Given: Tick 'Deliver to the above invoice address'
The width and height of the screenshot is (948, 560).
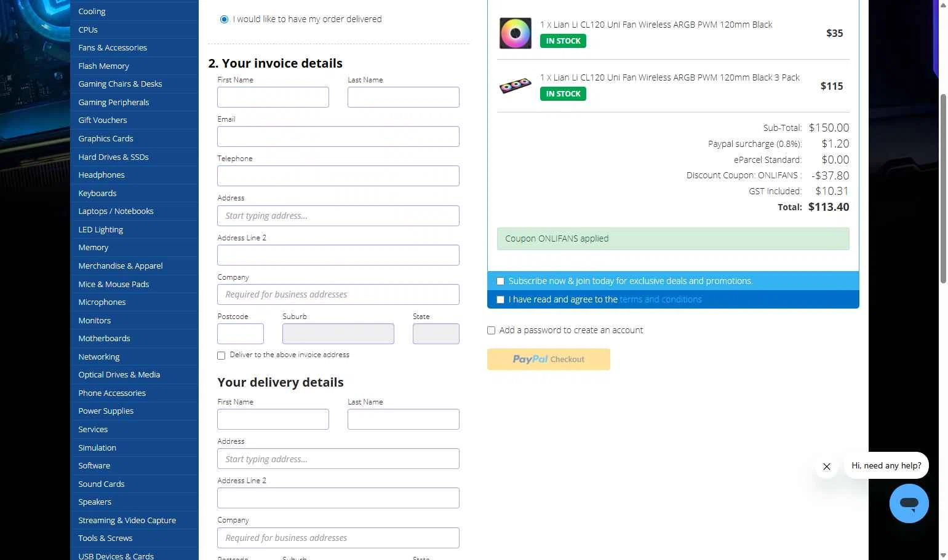Looking at the screenshot, I should pyautogui.click(x=221, y=355).
